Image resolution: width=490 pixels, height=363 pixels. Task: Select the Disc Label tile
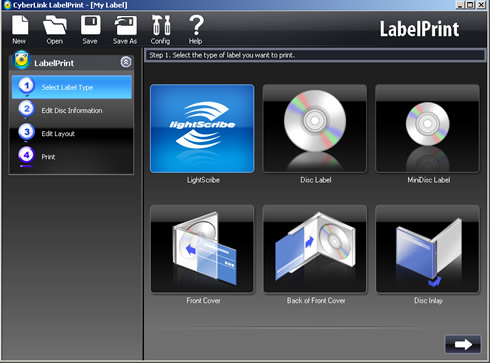[x=315, y=128]
